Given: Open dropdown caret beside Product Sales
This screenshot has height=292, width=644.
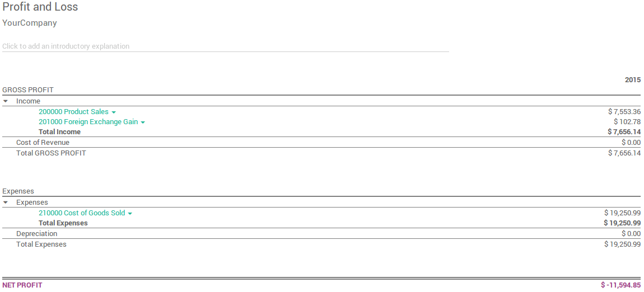Looking at the screenshot, I should (x=114, y=112).
